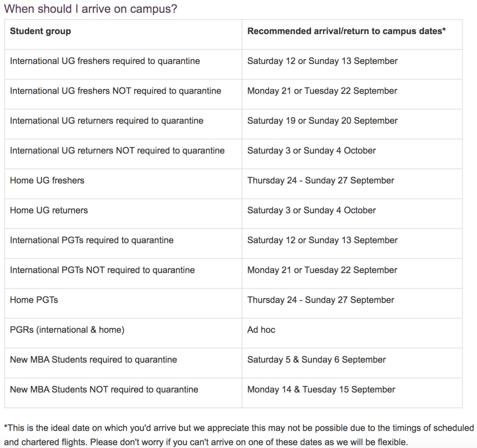Screen dimensions: 477x448
Task: Click the 'When should I arrive on campus?' heading
Action: [91, 9]
